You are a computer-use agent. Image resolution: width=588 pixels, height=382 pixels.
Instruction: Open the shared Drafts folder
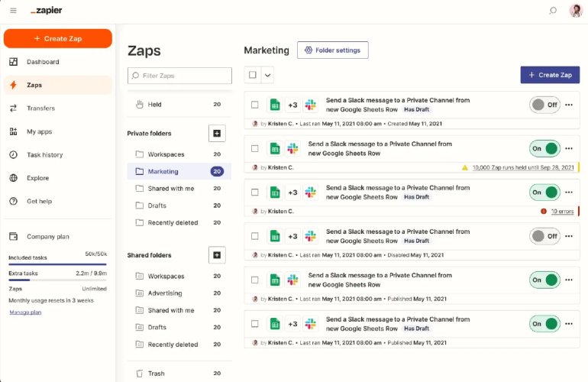pos(179,327)
